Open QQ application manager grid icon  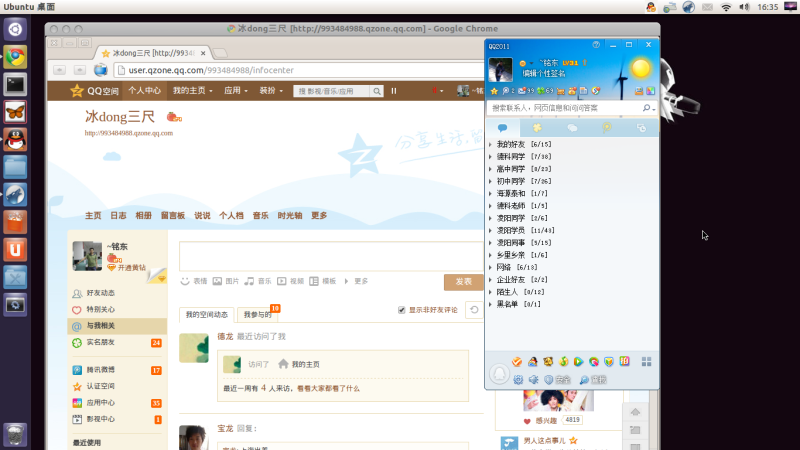[x=646, y=362]
